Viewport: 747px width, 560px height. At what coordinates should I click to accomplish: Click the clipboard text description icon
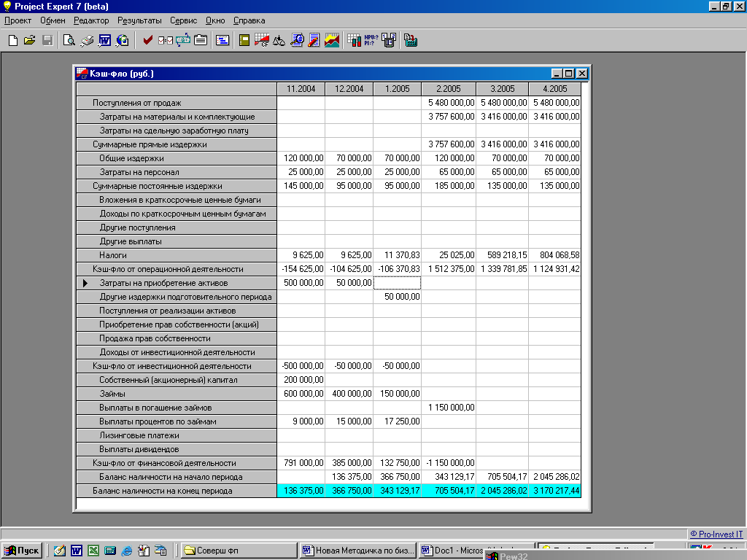coord(201,41)
